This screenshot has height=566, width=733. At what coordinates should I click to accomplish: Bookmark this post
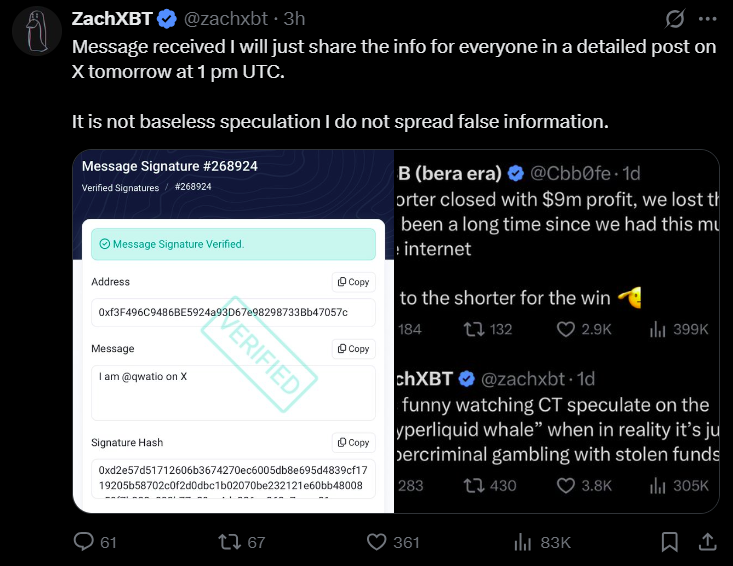[669, 542]
